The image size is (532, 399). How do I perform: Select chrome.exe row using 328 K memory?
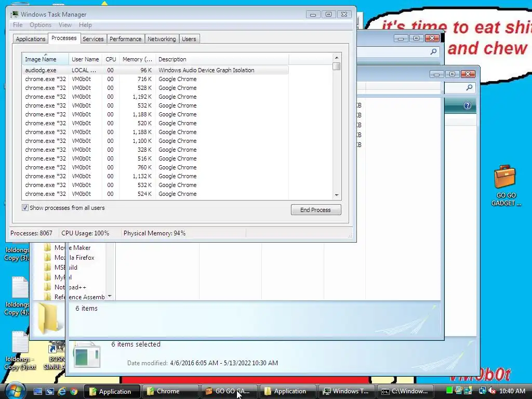click(155, 150)
